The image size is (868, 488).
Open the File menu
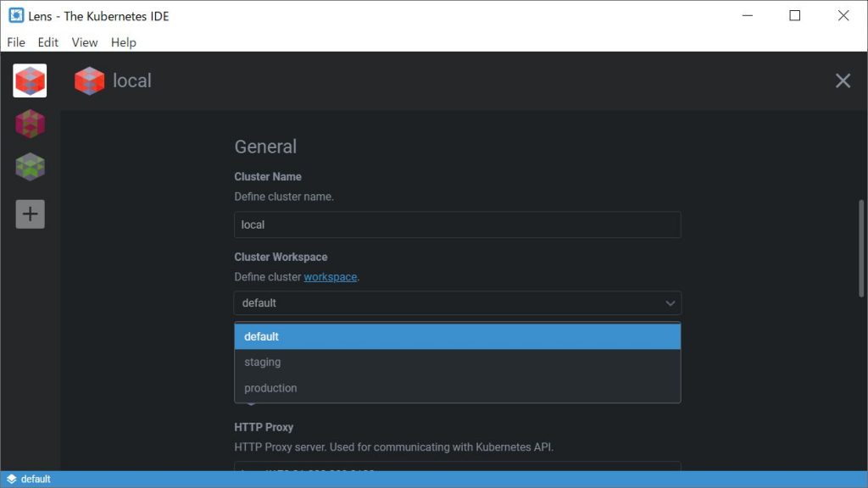(16, 42)
